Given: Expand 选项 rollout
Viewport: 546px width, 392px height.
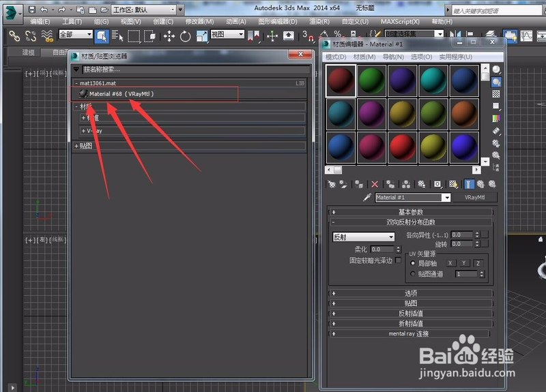Looking at the screenshot, I should pyautogui.click(x=411, y=293).
